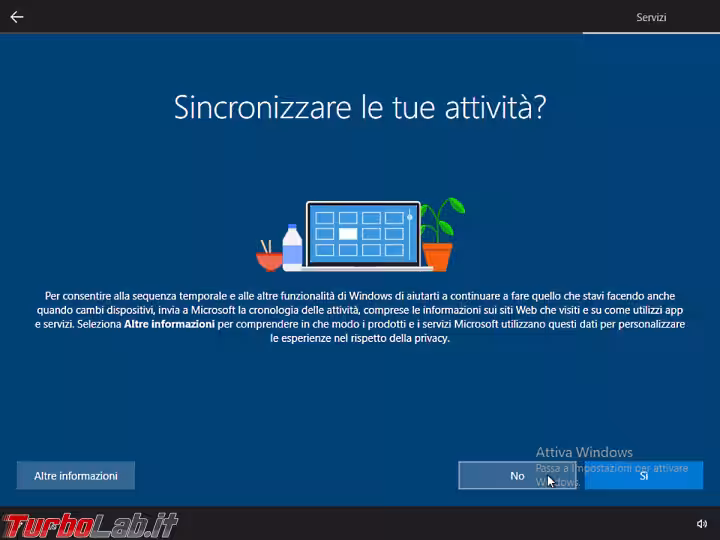Viewport: 720px width, 540px height.
Task: Go back with the arrow icon
Action: click(x=17, y=17)
